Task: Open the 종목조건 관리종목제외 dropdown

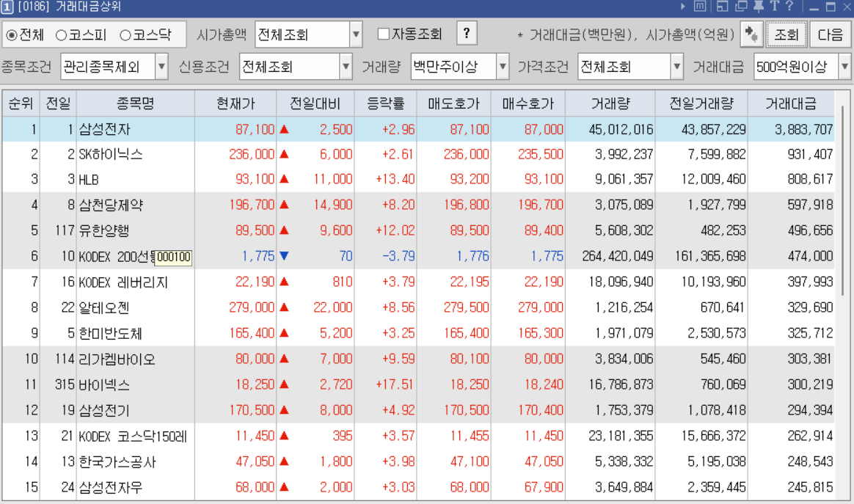Action: pos(161,67)
